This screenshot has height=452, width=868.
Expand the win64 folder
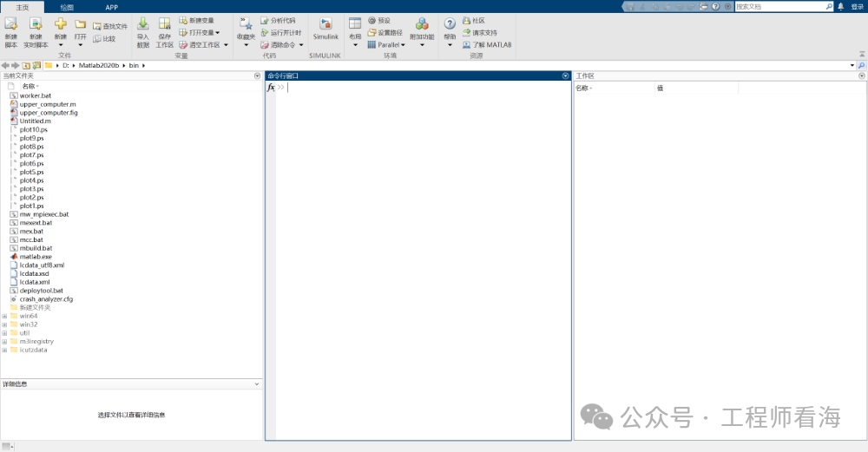click(4, 317)
